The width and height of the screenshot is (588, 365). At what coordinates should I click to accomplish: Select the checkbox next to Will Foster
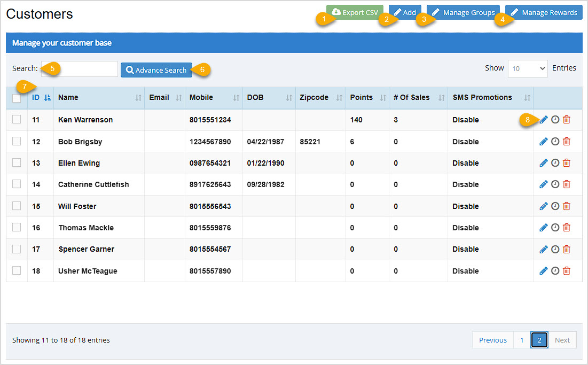pos(16,206)
